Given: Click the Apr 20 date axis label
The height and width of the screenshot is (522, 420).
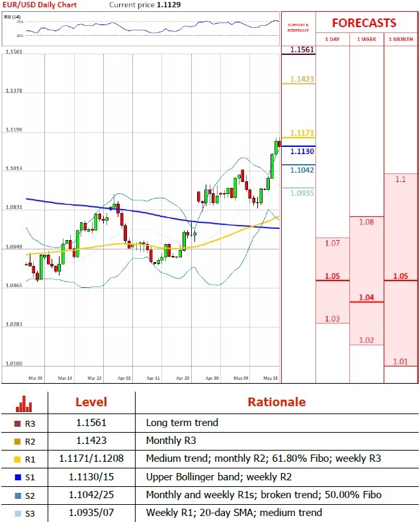Looking at the screenshot, I should point(183,378).
